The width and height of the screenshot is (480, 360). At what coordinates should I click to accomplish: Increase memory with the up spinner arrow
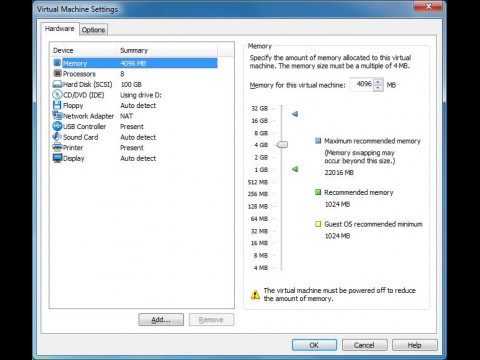(x=378, y=81)
